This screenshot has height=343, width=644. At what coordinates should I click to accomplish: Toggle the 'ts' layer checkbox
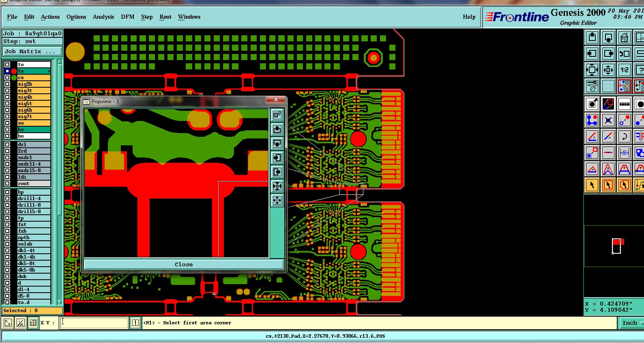click(x=7, y=71)
